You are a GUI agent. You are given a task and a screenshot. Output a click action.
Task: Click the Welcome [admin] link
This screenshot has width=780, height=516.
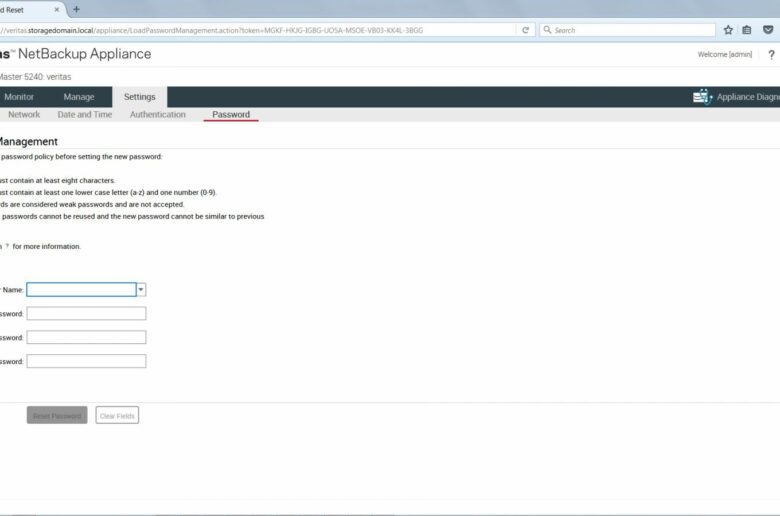coord(724,55)
